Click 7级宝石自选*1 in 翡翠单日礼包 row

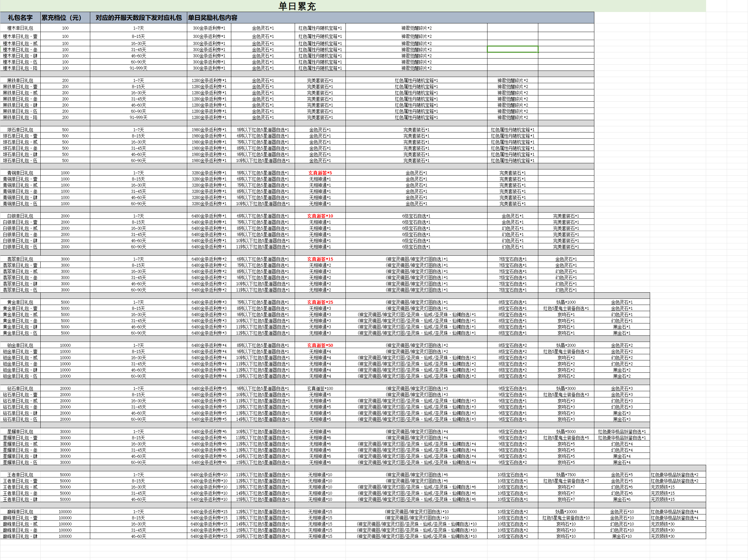point(513,259)
